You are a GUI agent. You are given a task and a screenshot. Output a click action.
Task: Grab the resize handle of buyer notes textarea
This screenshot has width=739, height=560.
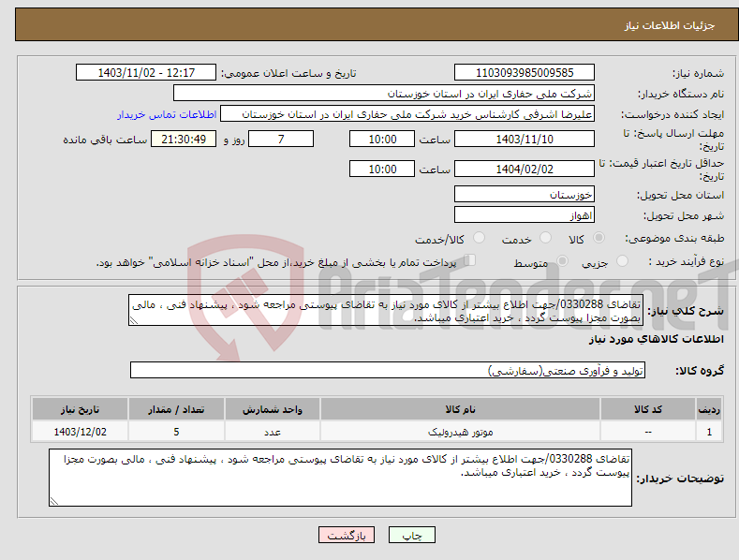pyautogui.click(x=54, y=501)
